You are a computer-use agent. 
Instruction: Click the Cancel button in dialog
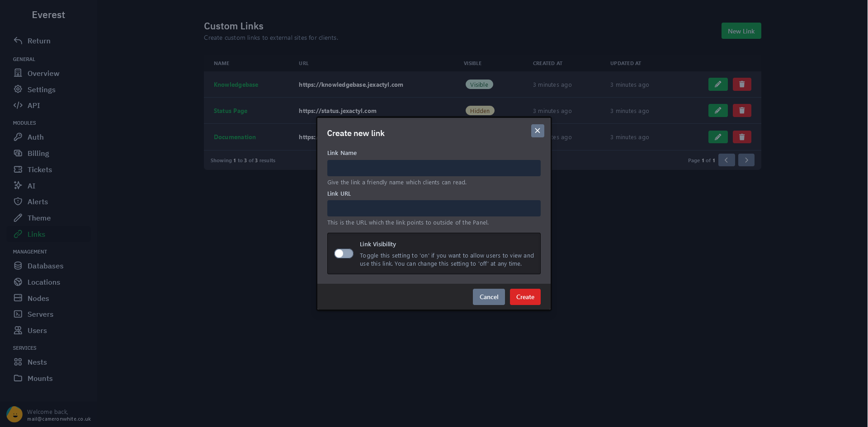(x=489, y=297)
